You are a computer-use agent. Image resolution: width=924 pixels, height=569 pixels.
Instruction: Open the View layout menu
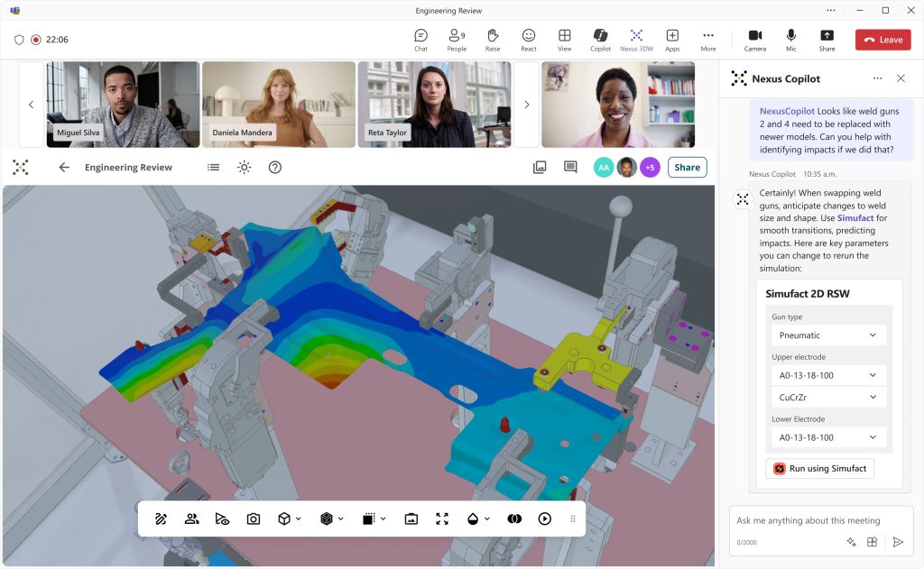[x=565, y=39]
